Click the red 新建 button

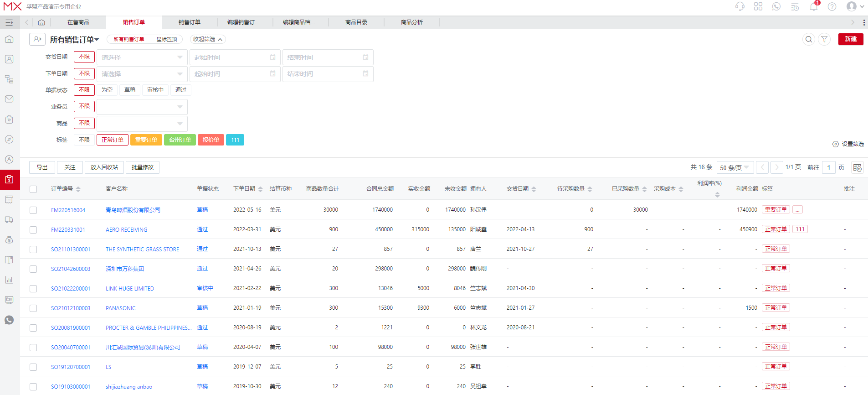[850, 39]
